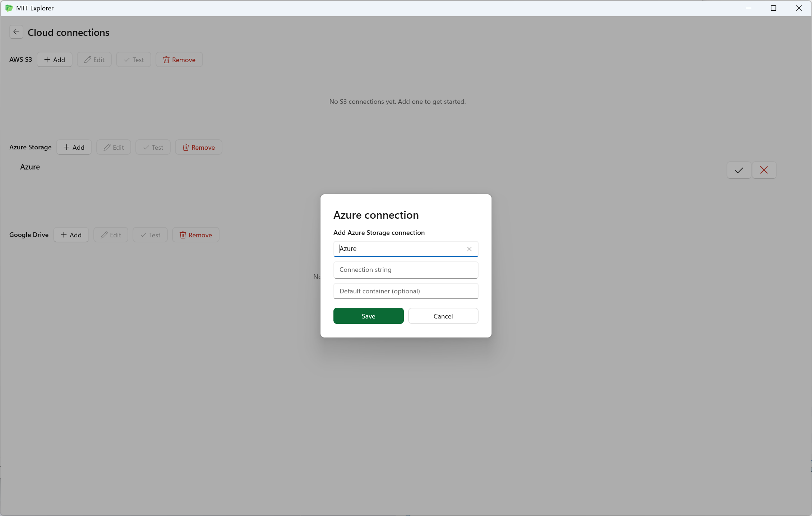Remove the Azure Storage connection
Screen dimensions: 812x516
tap(198, 147)
